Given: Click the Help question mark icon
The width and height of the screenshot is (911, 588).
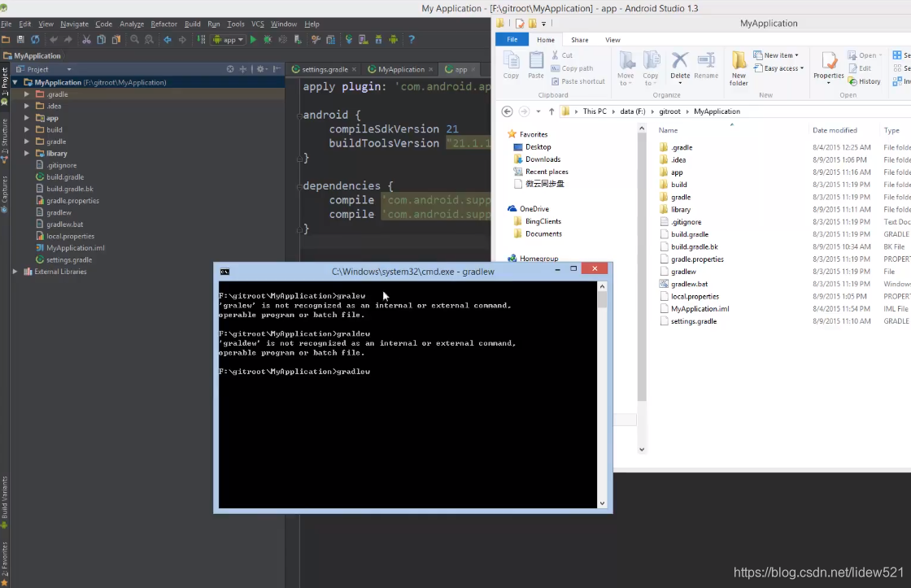Looking at the screenshot, I should tap(412, 40).
